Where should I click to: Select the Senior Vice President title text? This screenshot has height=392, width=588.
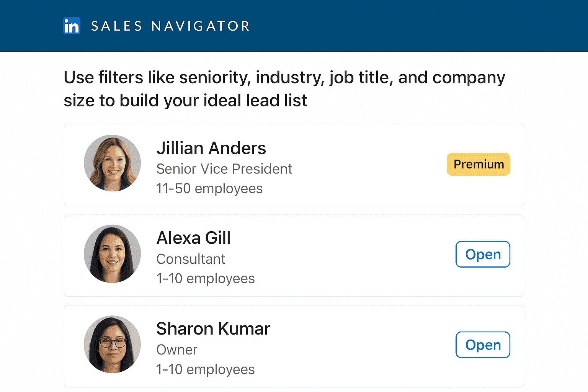tap(224, 169)
